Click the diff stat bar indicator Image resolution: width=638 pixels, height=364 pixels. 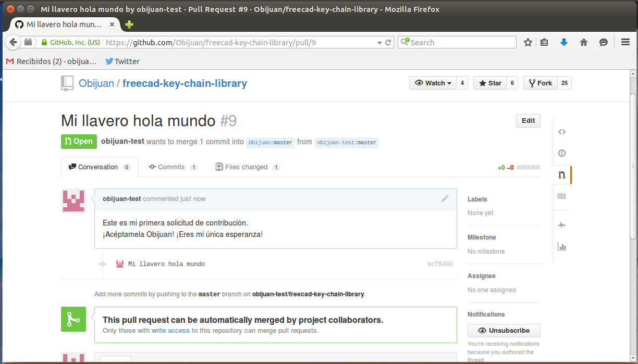coord(527,168)
